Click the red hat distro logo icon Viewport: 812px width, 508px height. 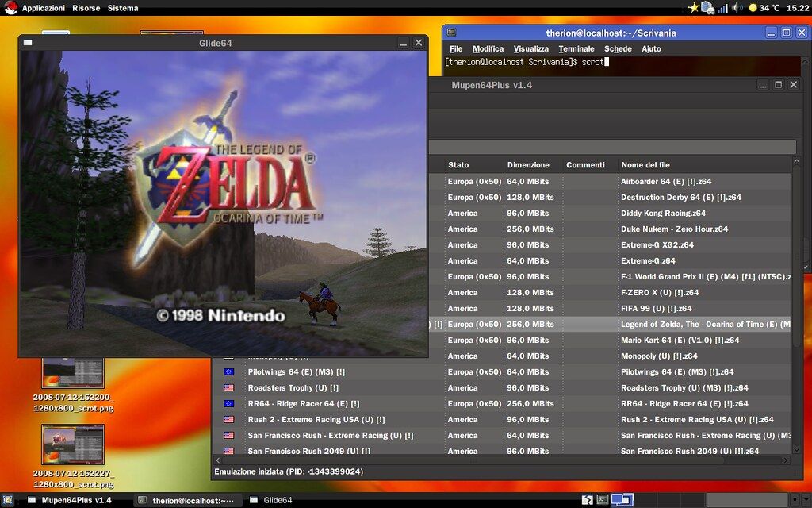[10, 7]
